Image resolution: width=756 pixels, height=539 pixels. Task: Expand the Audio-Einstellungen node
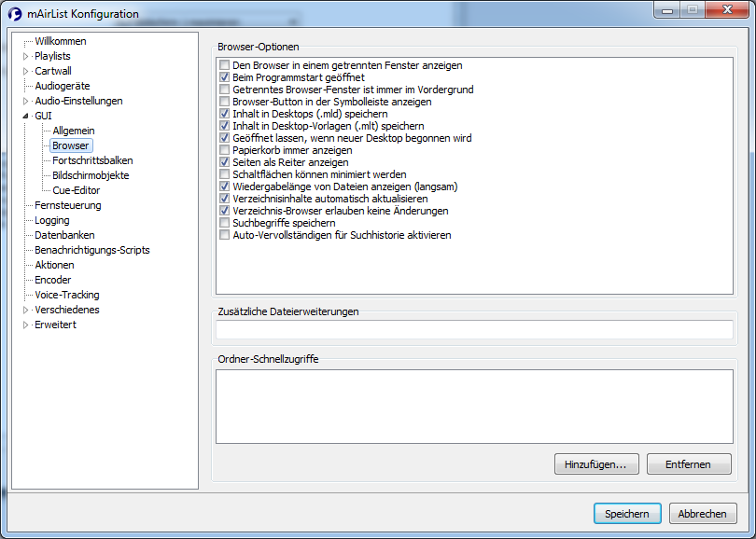[x=25, y=101]
